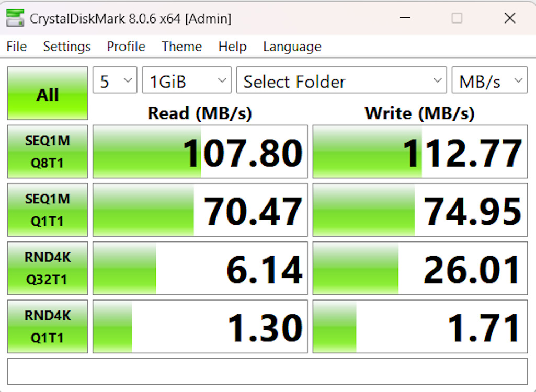Click the CrystalDiskMark app icon in title bar
The height and width of the screenshot is (392, 536).
15,18
